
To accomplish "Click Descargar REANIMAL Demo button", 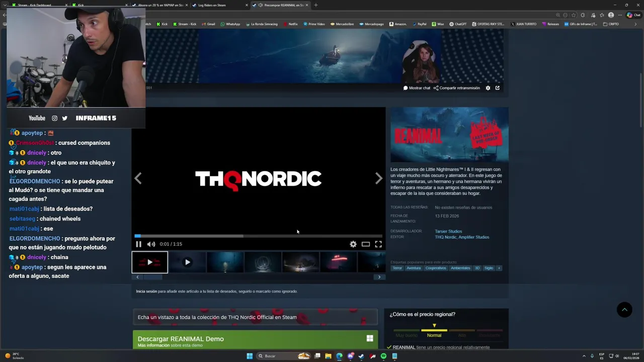I will (255, 340).
